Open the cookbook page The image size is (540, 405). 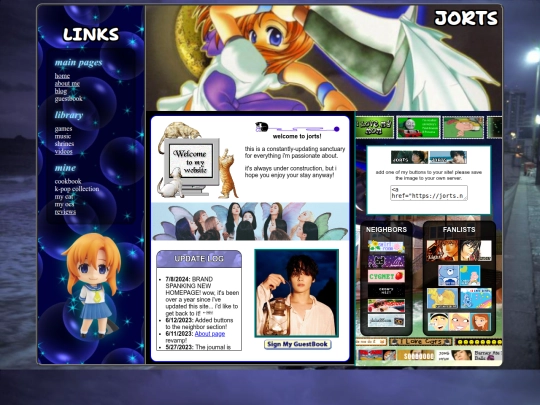[68, 181]
